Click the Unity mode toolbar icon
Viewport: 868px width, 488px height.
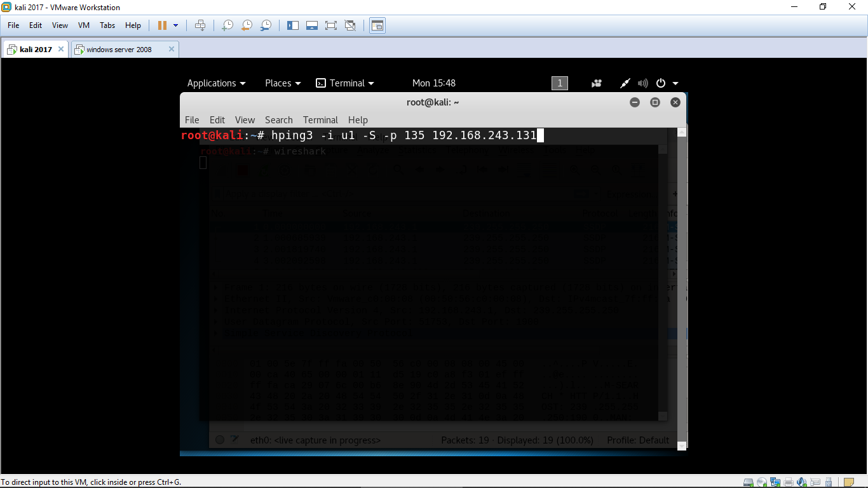[350, 25]
